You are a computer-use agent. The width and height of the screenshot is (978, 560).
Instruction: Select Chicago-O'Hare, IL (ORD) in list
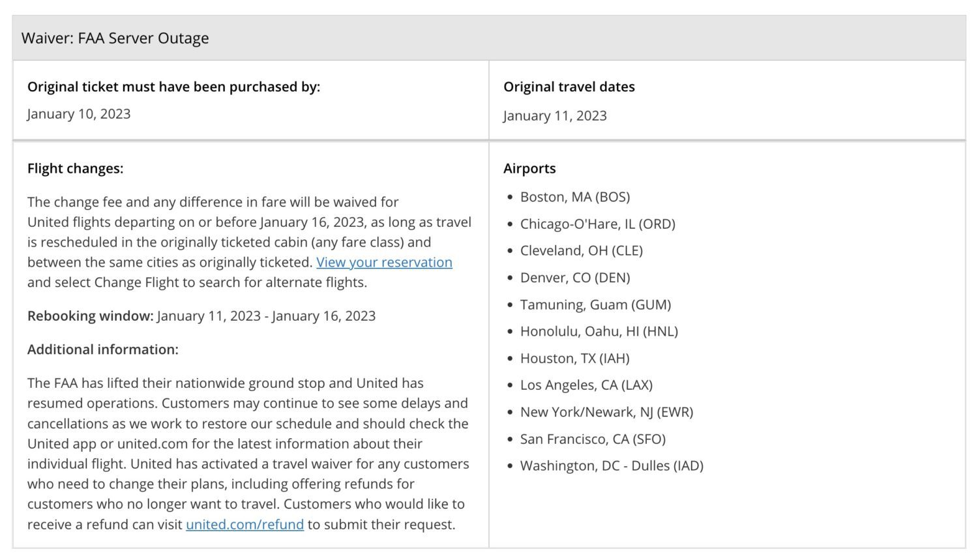pos(598,224)
